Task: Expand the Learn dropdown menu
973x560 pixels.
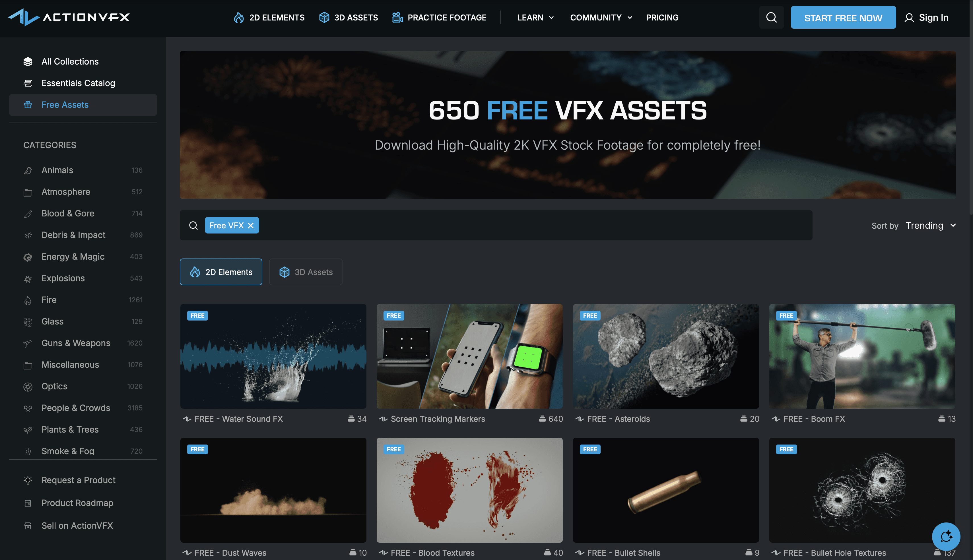Action: 535,17
